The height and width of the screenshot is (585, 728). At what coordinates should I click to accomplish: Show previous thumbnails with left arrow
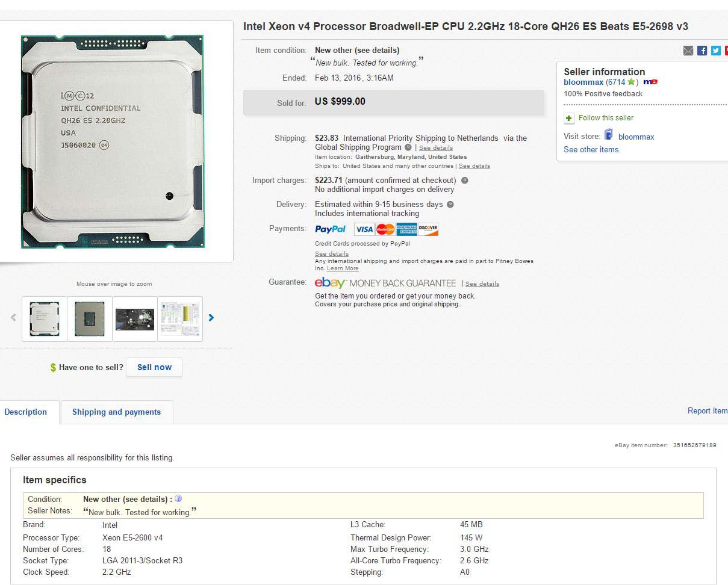point(13,318)
